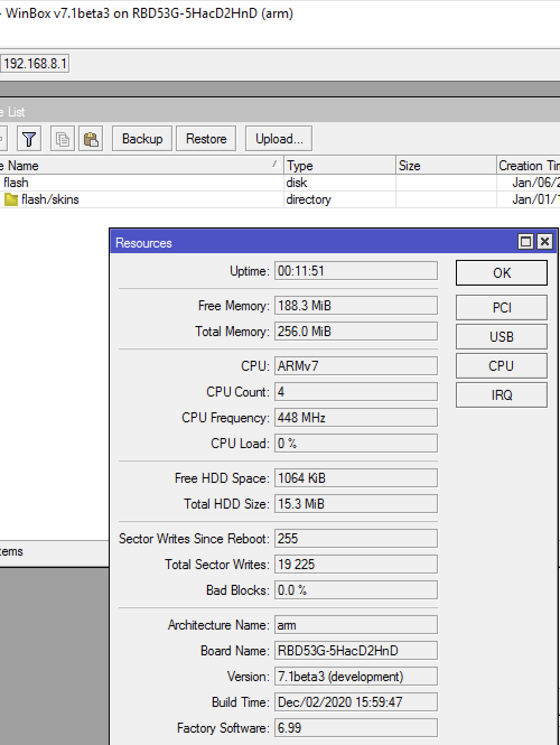Confirm Resources dialog with OK
This screenshot has width=560, height=745.
click(x=502, y=273)
